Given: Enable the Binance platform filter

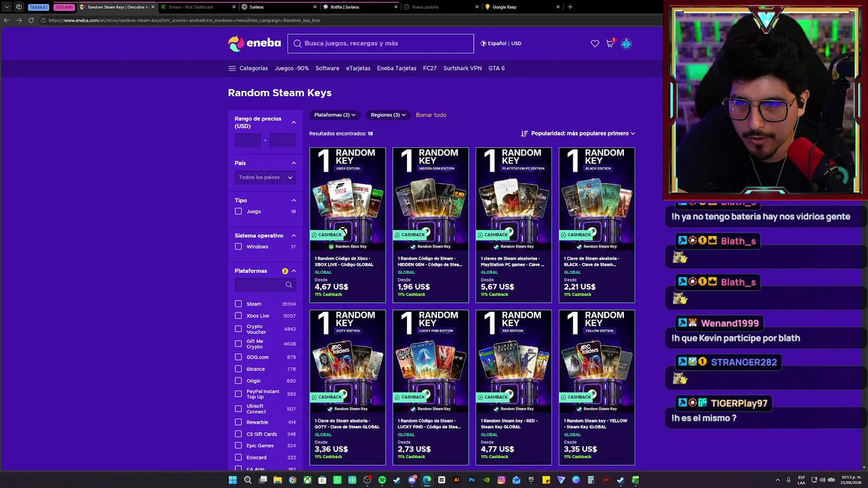Looking at the screenshot, I should coord(238,369).
